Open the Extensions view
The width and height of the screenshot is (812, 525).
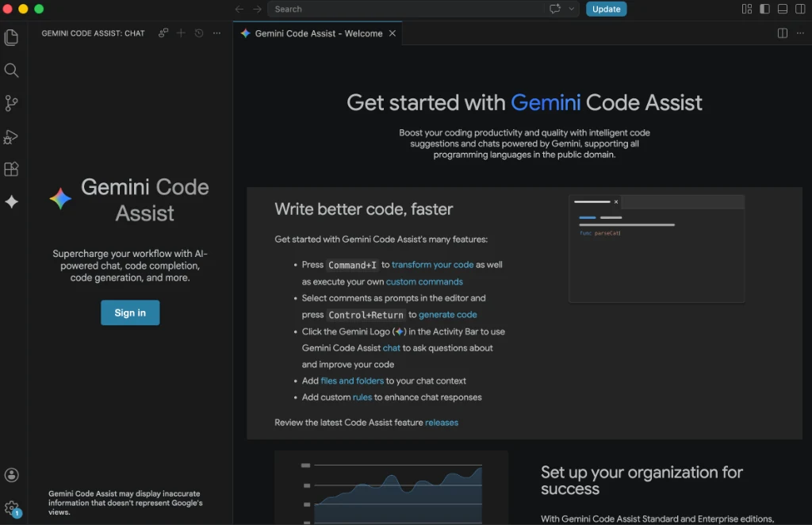(11, 169)
